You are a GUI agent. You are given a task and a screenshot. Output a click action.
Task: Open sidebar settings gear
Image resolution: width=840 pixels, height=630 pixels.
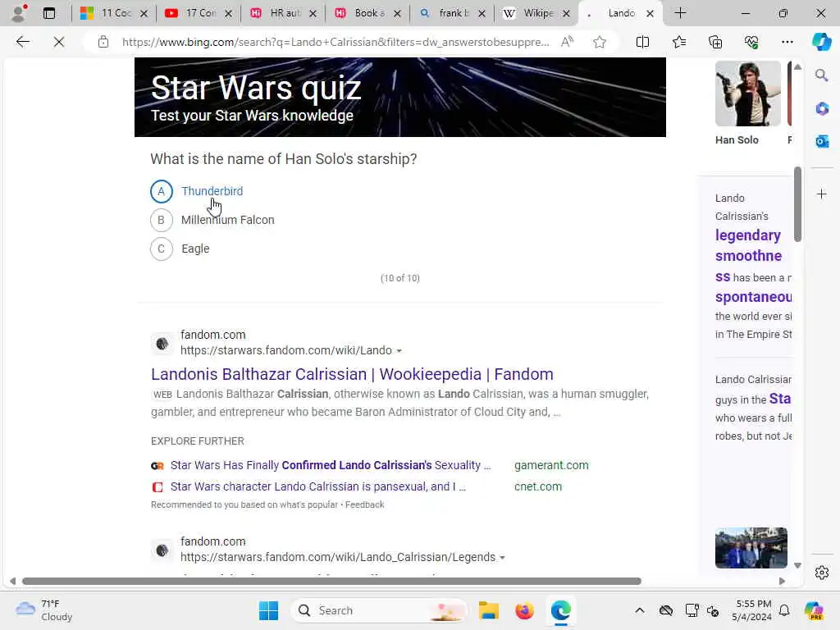[821, 573]
